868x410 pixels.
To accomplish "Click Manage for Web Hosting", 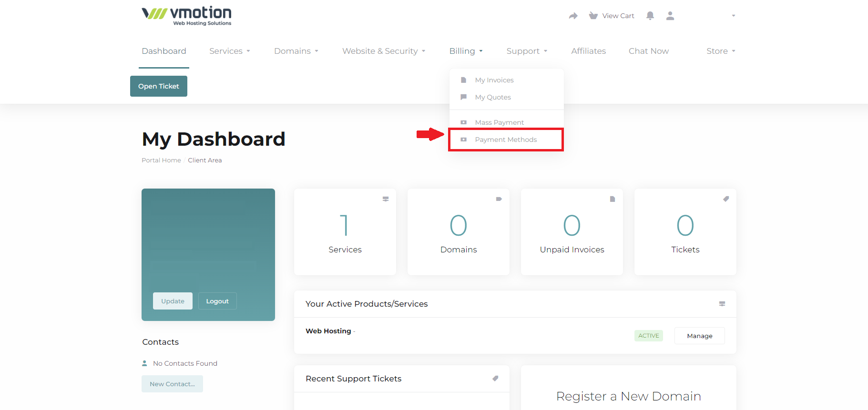I will (x=700, y=336).
